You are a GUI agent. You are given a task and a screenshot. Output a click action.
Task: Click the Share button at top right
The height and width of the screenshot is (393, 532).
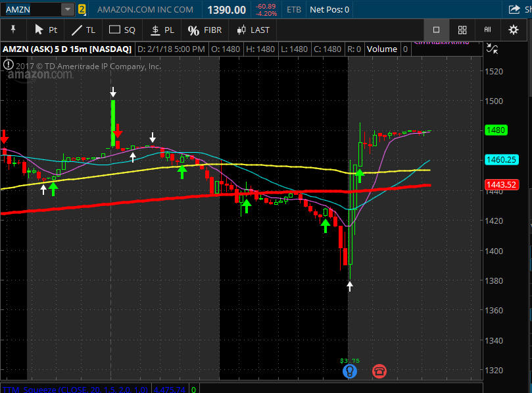[x=516, y=9]
